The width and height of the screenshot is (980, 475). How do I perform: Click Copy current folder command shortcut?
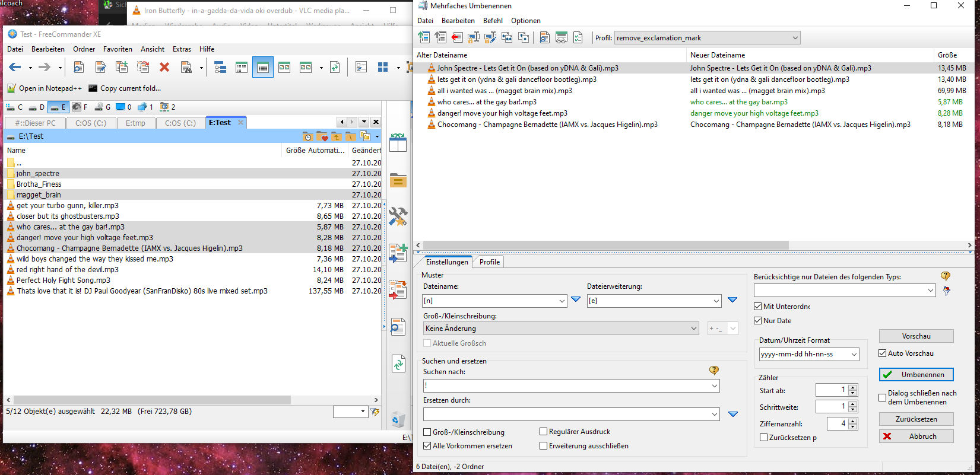[125, 88]
